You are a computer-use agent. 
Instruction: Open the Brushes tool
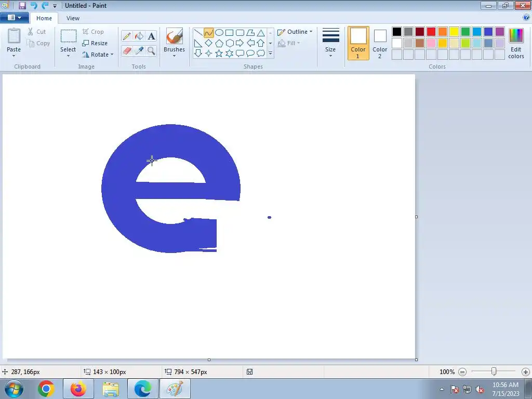(175, 43)
